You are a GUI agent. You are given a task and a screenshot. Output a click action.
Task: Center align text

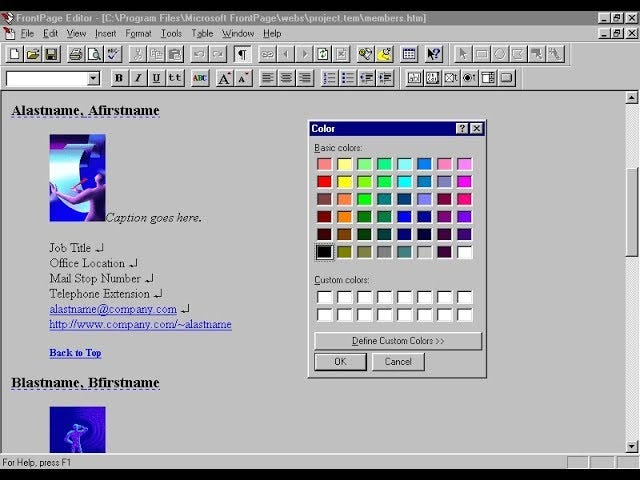(x=287, y=78)
